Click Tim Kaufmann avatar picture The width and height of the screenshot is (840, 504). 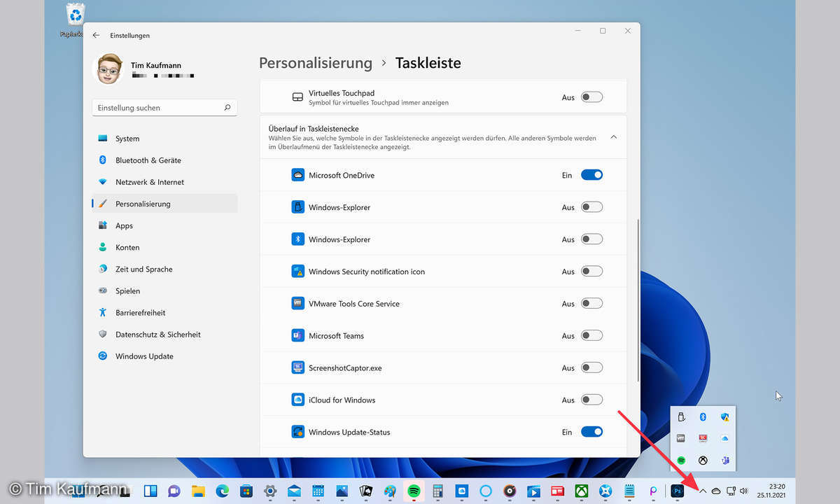coord(107,69)
